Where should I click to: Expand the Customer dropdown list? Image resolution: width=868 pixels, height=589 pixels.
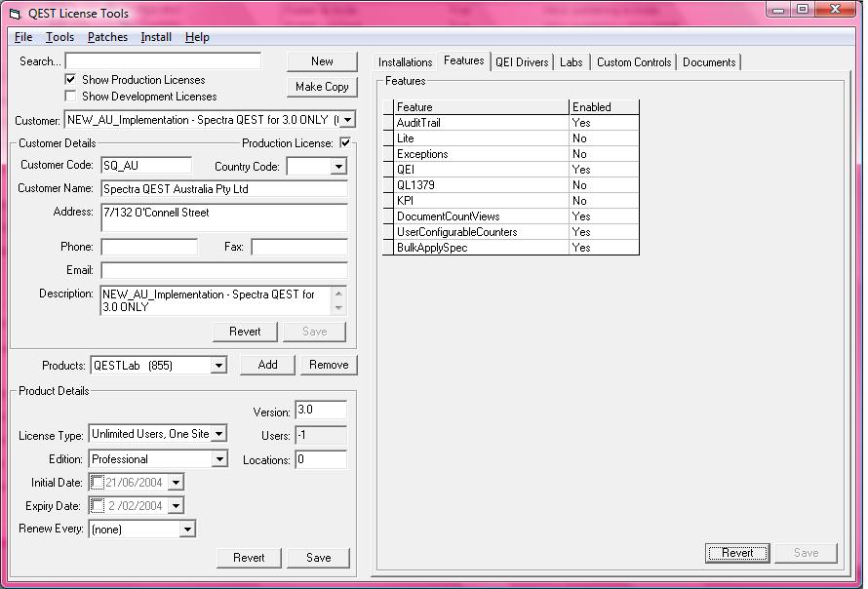(347, 120)
